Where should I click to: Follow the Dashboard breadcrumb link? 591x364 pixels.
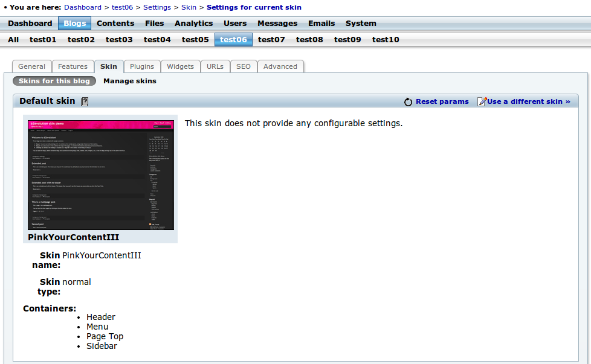pos(83,7)
